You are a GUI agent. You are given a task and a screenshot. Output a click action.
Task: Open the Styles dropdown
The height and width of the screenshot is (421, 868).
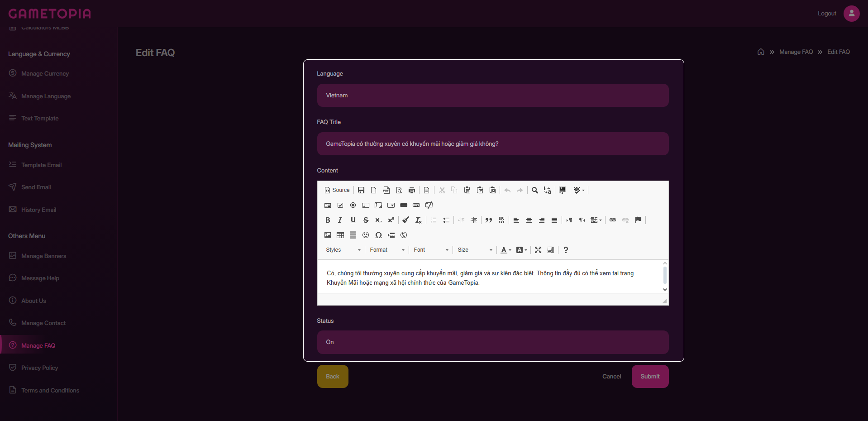(x=343, y=250)
